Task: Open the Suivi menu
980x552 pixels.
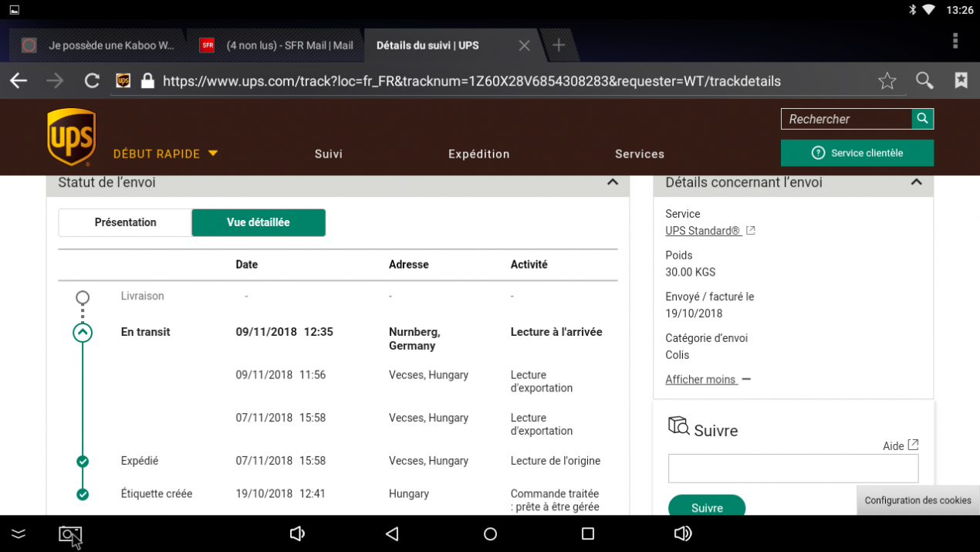Action: 329,154
